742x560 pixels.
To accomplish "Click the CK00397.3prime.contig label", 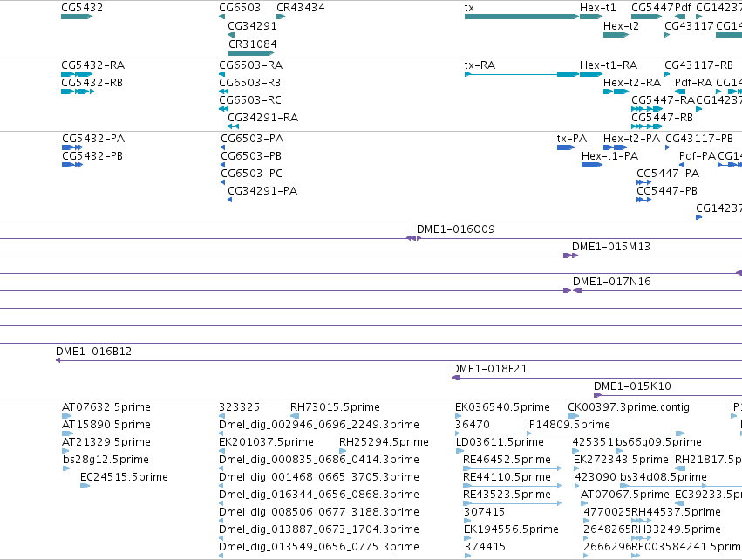I will 629,407.
